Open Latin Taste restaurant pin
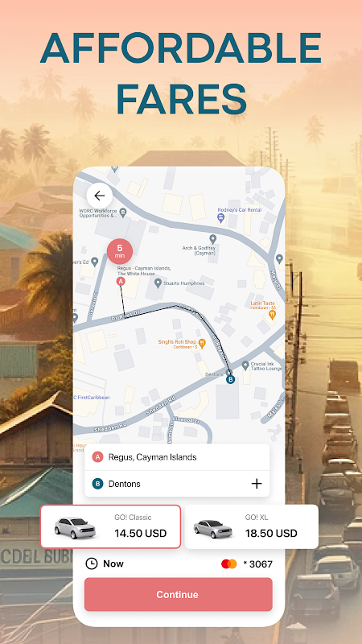362x644 pixels. point(272,315)
